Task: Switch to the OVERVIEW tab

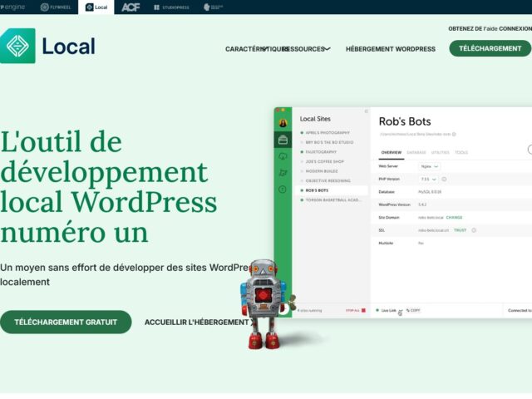Action: pyautogui.click(x=392, y=153)
